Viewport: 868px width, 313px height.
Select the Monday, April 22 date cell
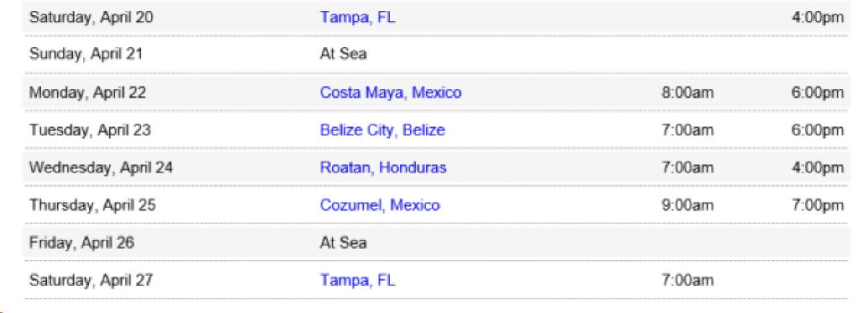pyautogui.click(x=87, y=93)
